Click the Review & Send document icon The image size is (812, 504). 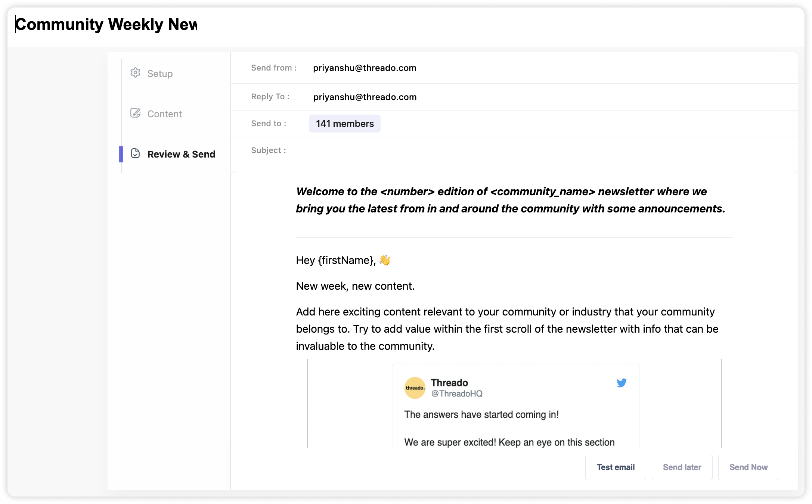(135, 153)
